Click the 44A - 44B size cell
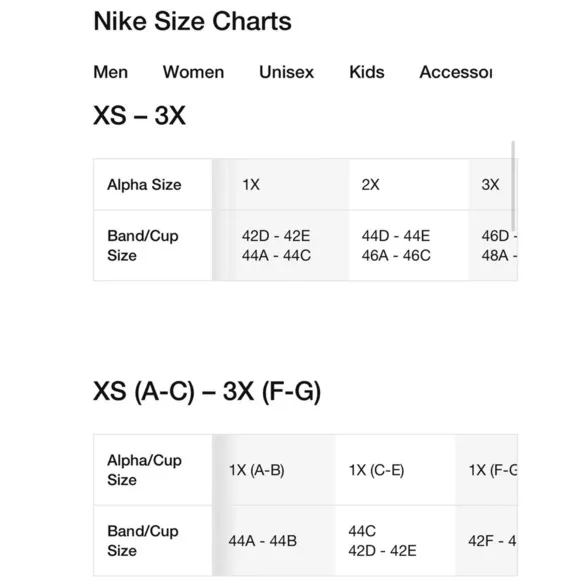Screen dimensions: 580x580 point(274,541)
